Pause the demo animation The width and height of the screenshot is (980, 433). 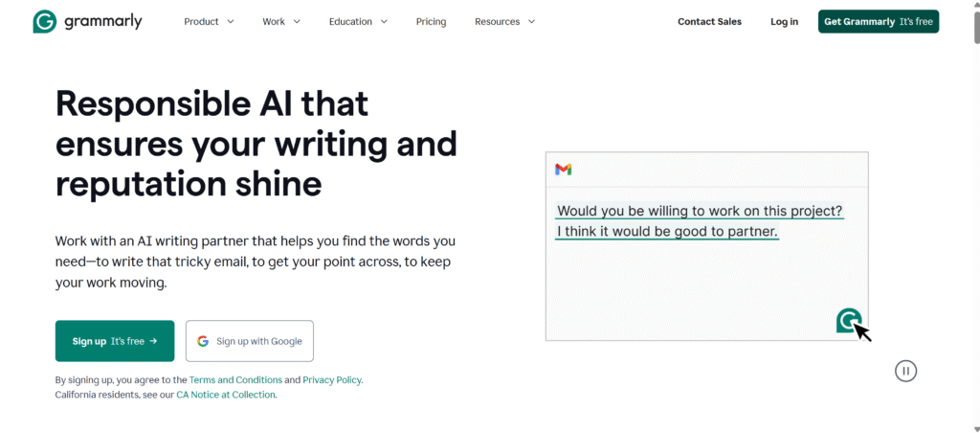(x=905, y=371)
